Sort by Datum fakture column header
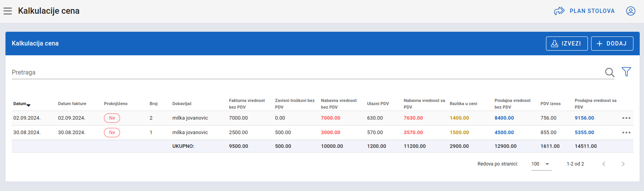The height and width of the screenshot is (191, 644). pyautogui.click(x=72, y=104)
